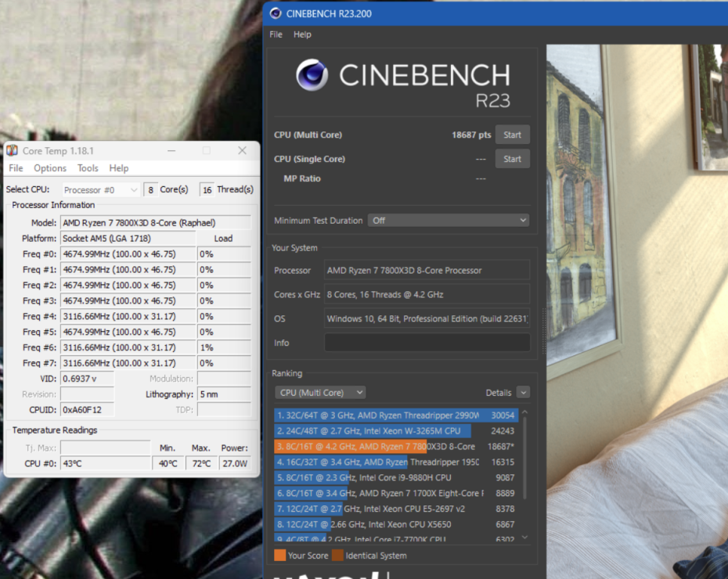Open the Help menu in Cinebench

tap(302, 34)
